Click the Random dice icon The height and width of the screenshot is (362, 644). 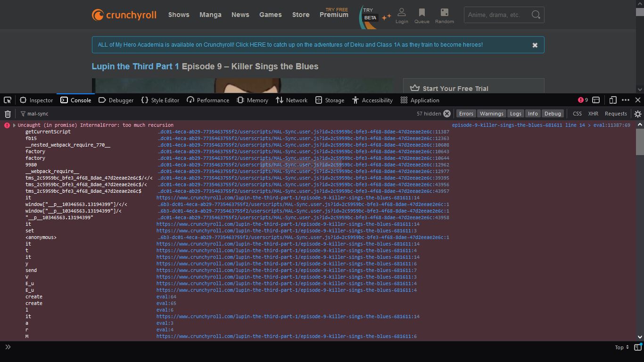(x=444, y=15)
